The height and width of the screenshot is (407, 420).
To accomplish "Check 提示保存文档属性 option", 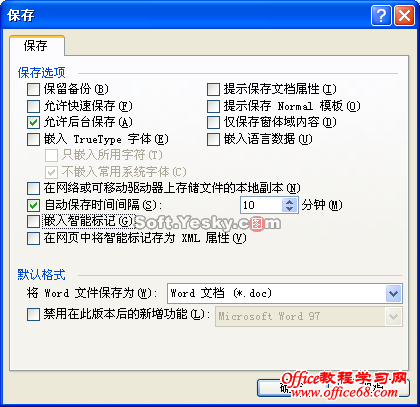I will point(213,89).
